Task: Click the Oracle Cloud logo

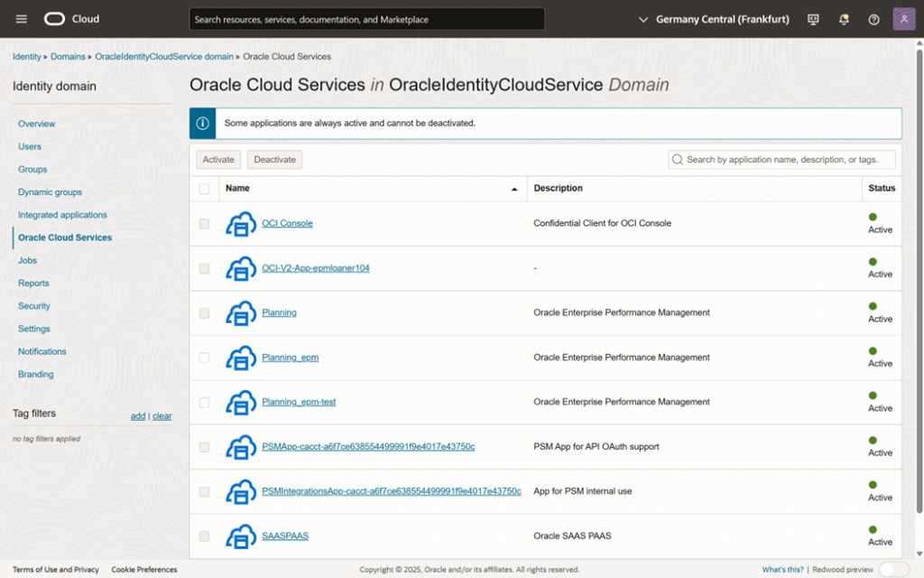Action: [x=71, y=19]
